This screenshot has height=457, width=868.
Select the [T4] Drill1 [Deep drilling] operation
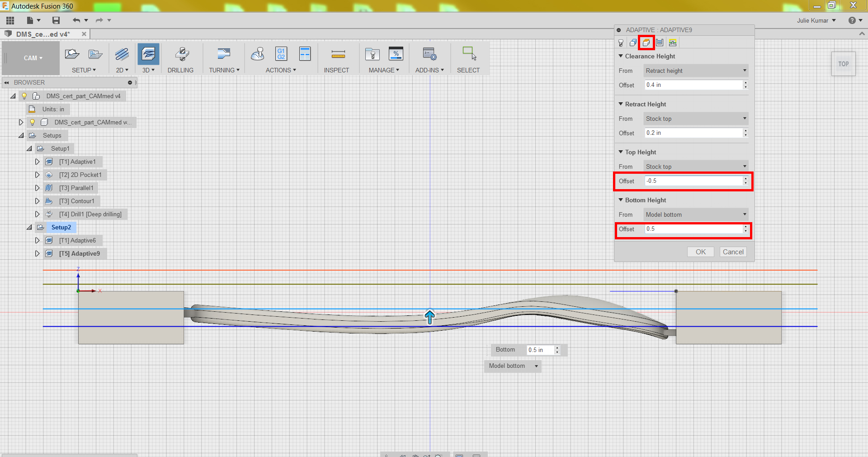point(90,214)
